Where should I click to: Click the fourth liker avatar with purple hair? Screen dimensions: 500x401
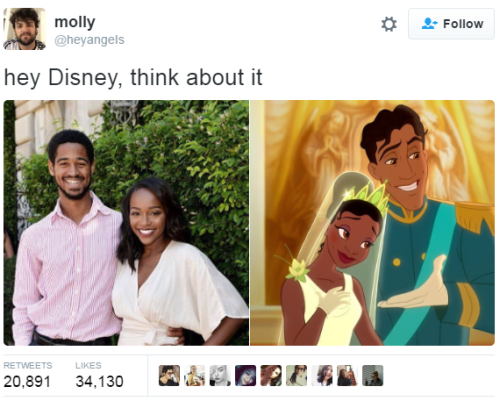pos(245,376)
